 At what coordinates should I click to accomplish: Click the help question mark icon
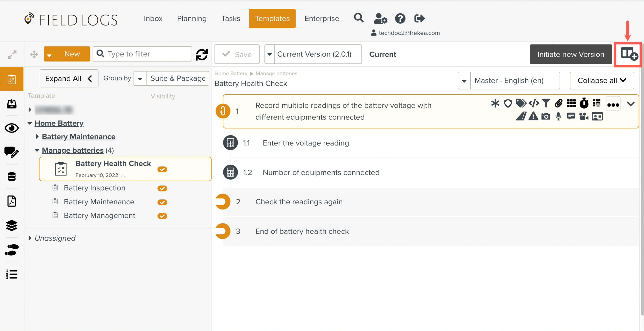(400, 18)
